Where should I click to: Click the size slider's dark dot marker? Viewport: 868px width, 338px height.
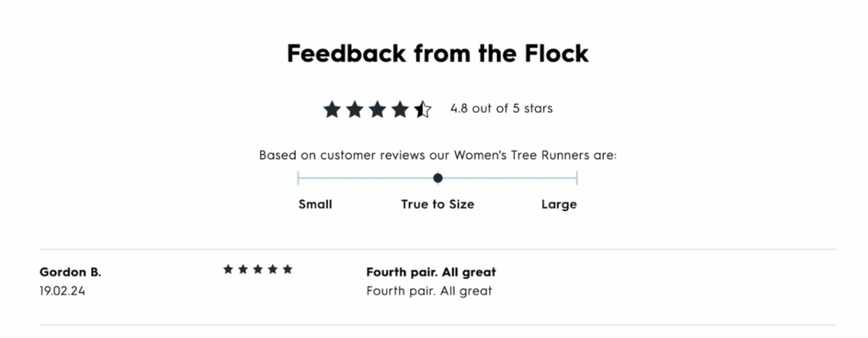[x=438, y=178]
